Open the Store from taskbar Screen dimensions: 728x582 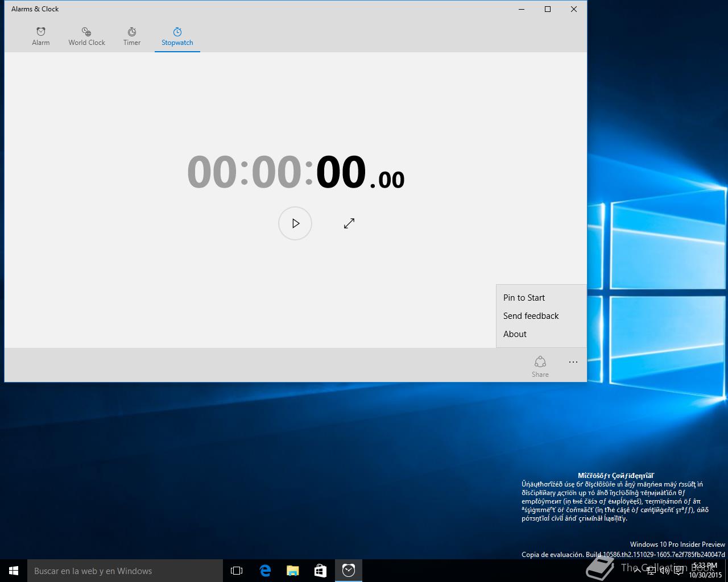[x=321, y=571]
